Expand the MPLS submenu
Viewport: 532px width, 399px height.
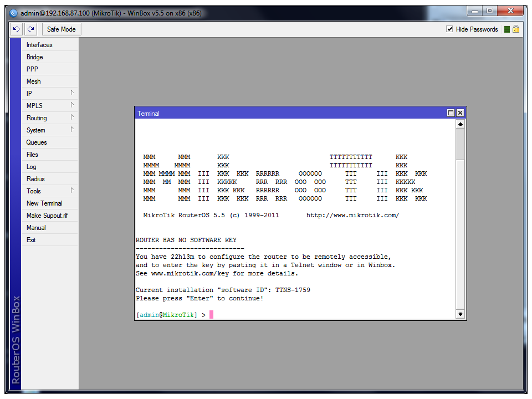pyautogui.click(x=50, y=105)
